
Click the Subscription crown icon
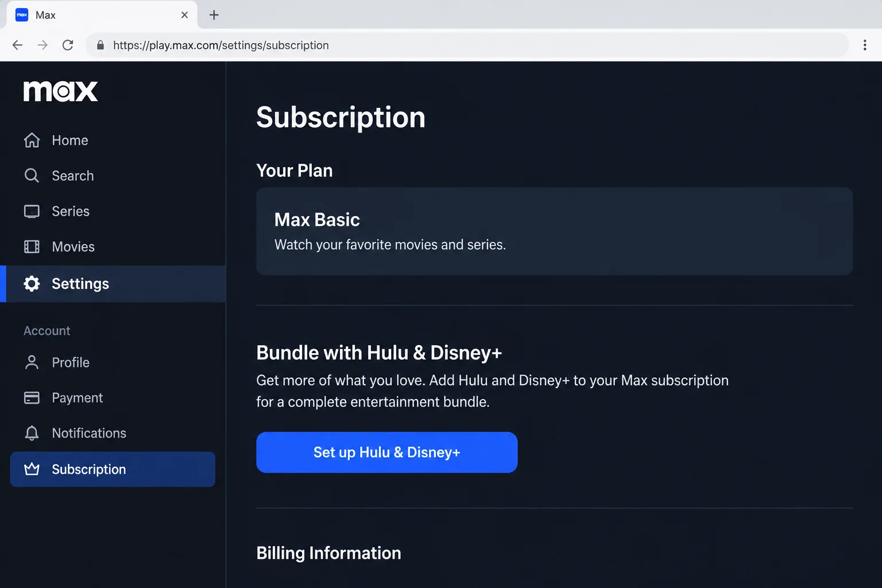pyautogui.click(x=32, y=469)
